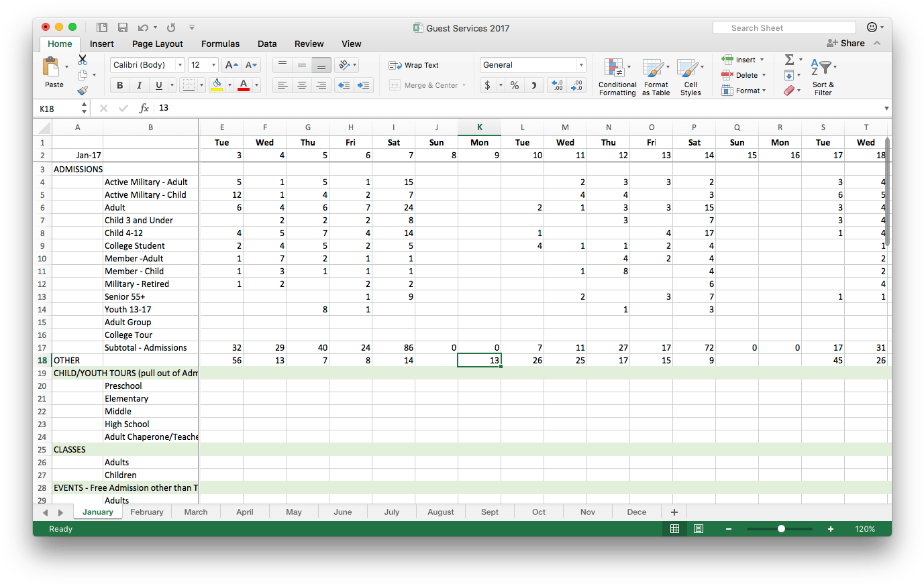924x586 pixels.
Task: Toggle Italic formatting
Action: [x=139, y=85]
